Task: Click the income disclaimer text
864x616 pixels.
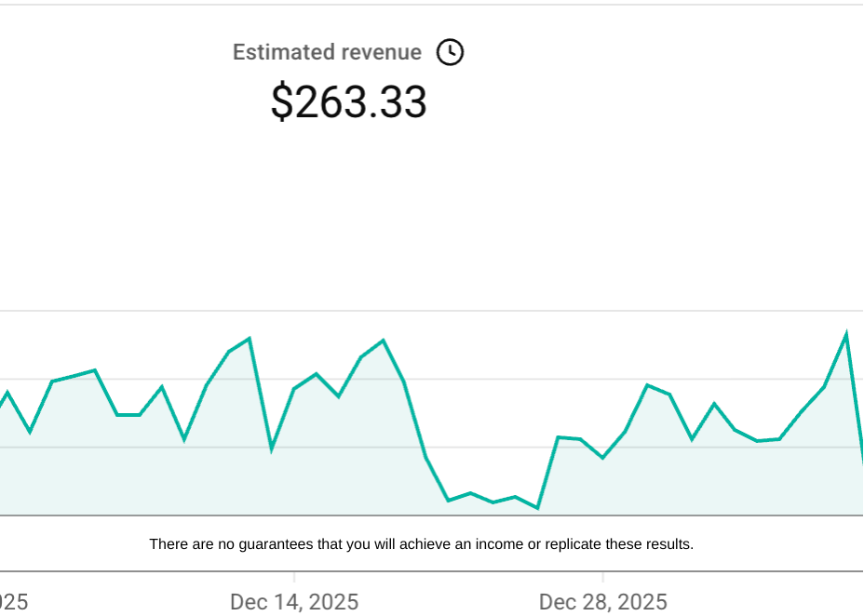Action: coord(424,544)
